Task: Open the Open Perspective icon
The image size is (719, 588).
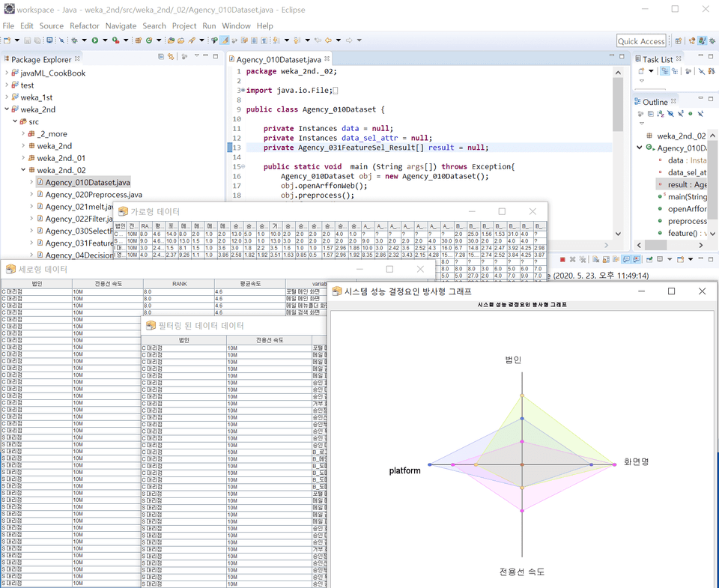Action: tap(679, 41)
